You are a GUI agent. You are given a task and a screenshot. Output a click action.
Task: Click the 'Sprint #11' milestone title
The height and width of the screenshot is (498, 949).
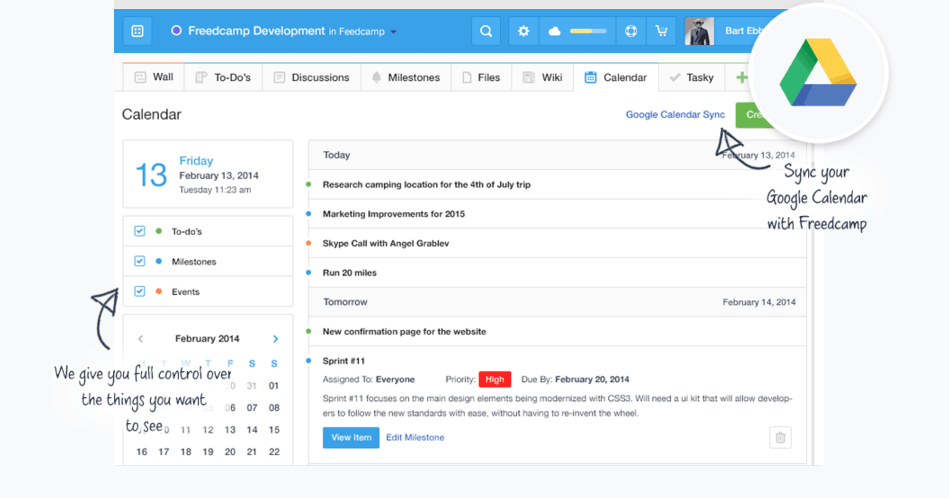click(x=344, y=361)
